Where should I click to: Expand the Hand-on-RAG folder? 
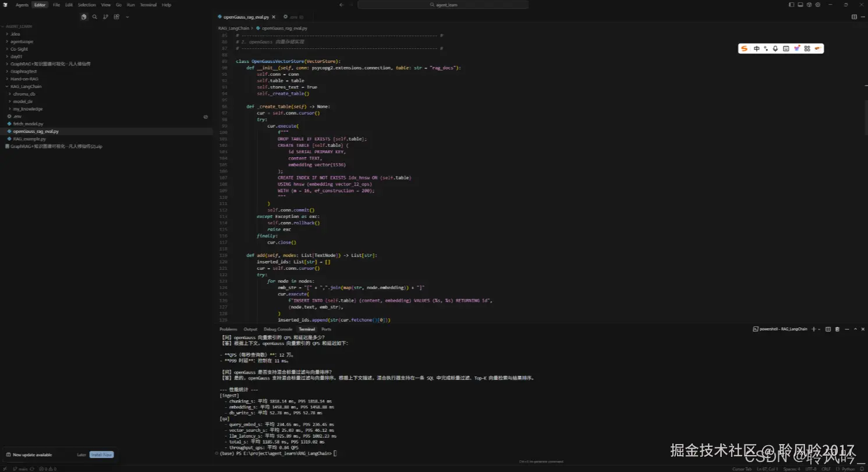tap(24, 79)
